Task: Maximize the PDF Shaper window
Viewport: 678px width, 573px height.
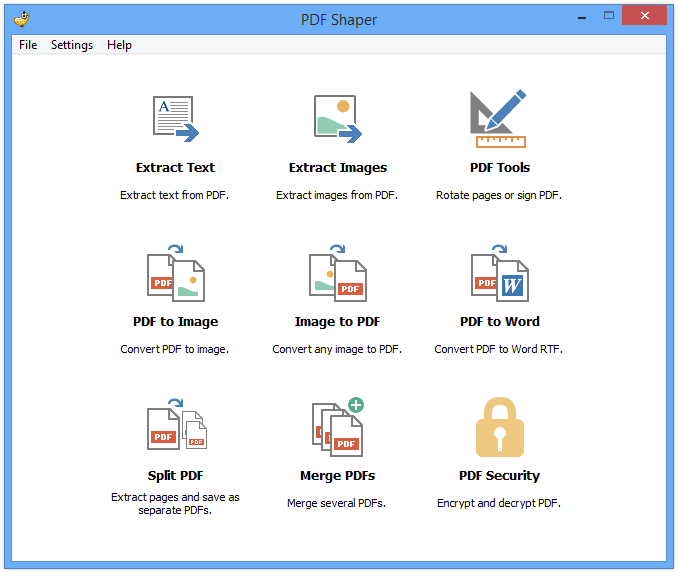Action: tap(609, 16)
